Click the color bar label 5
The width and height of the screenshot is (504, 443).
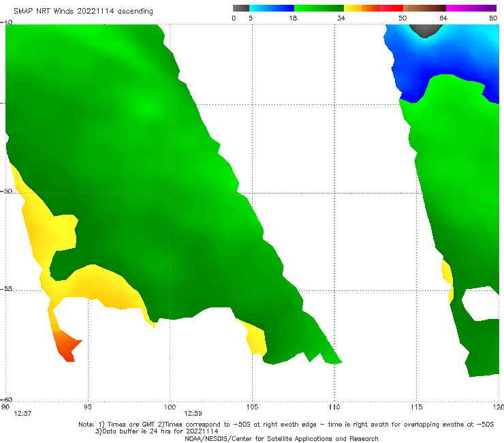point(251,18)
